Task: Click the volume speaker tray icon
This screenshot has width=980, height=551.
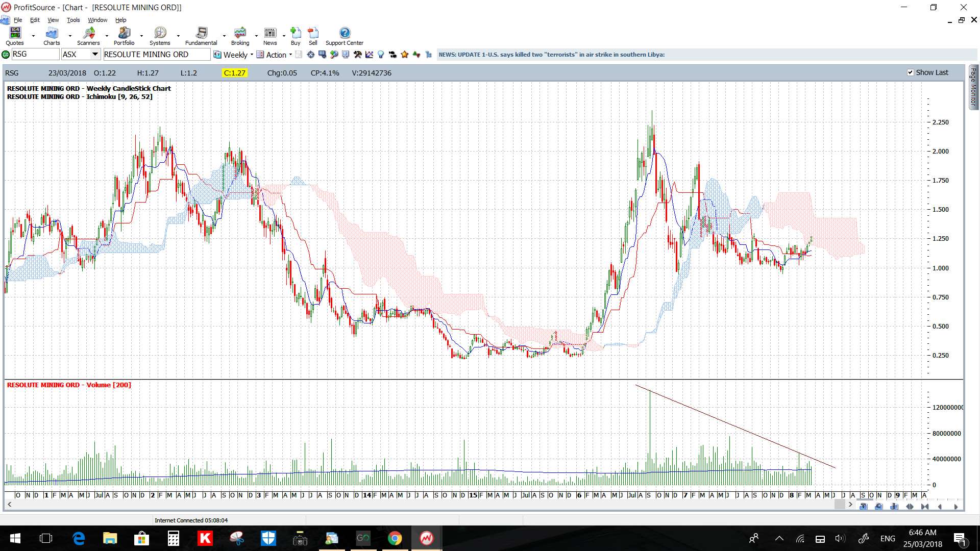Action: [840, 538]
